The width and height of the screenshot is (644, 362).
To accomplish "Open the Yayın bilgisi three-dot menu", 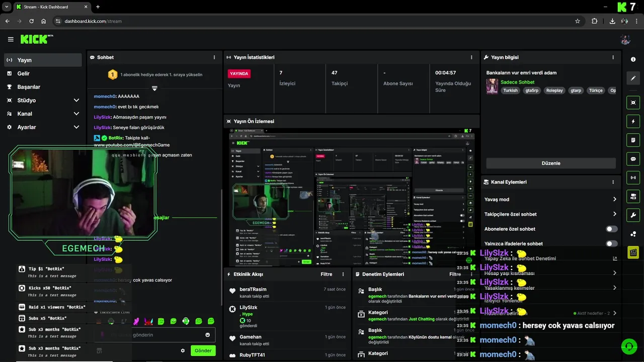I will pos(613,57).
